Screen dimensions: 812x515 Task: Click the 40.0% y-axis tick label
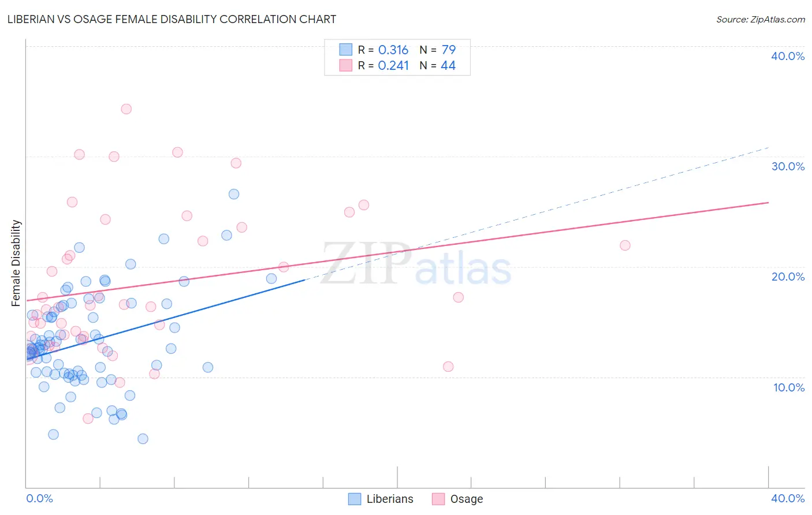tap(788, 56)
